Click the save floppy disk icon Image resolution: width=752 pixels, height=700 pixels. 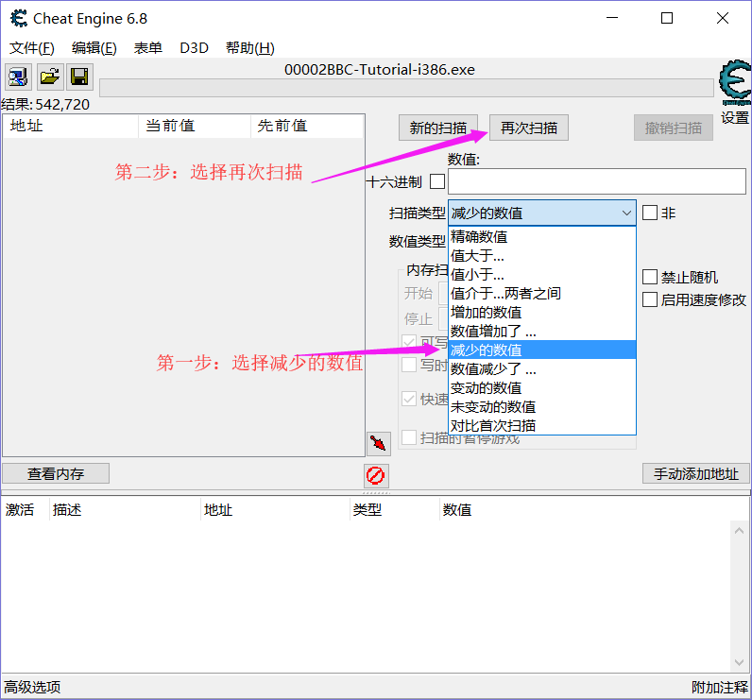point(79,77)
